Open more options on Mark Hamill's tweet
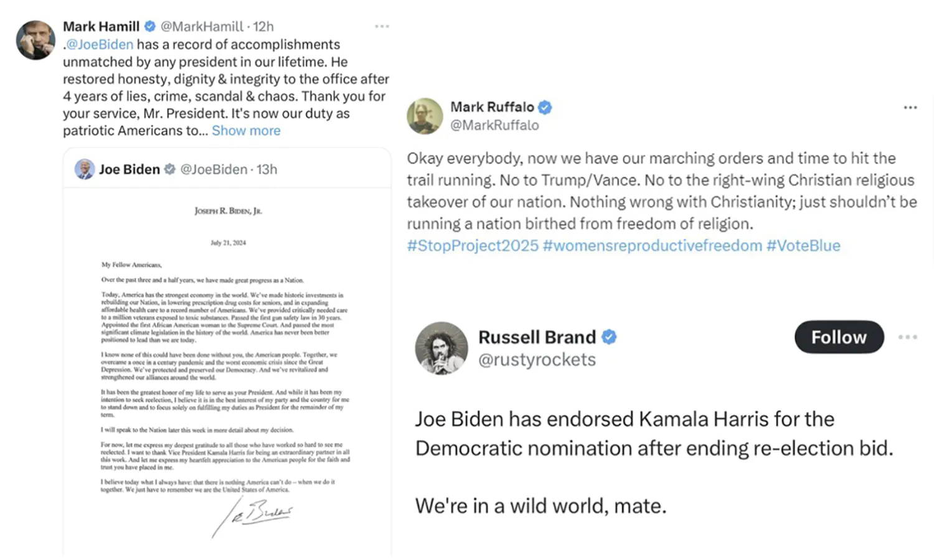 pos(382,27)
